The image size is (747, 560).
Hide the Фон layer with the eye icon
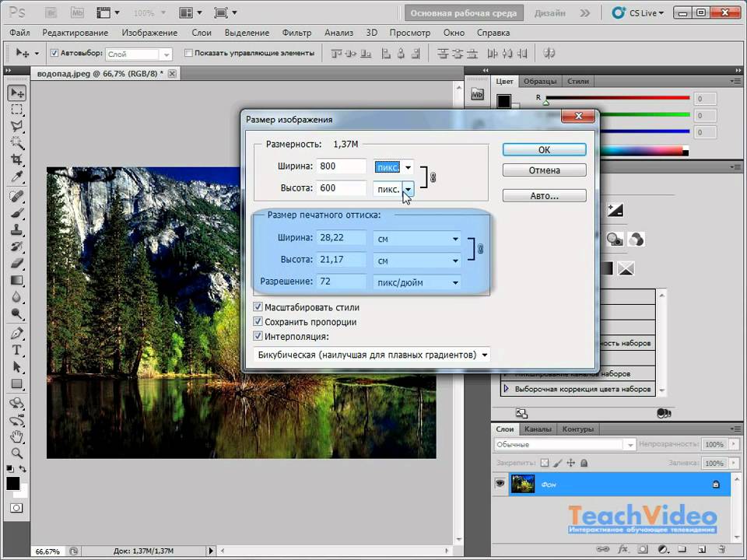(x=500, y=484)
